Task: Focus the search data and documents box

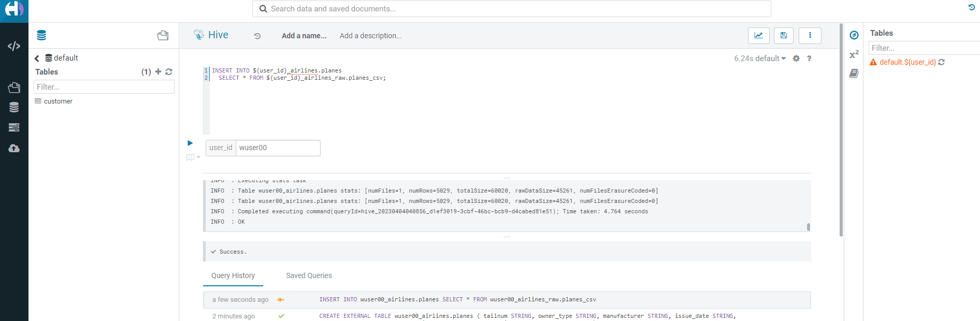Action: [x=512, y=9]
